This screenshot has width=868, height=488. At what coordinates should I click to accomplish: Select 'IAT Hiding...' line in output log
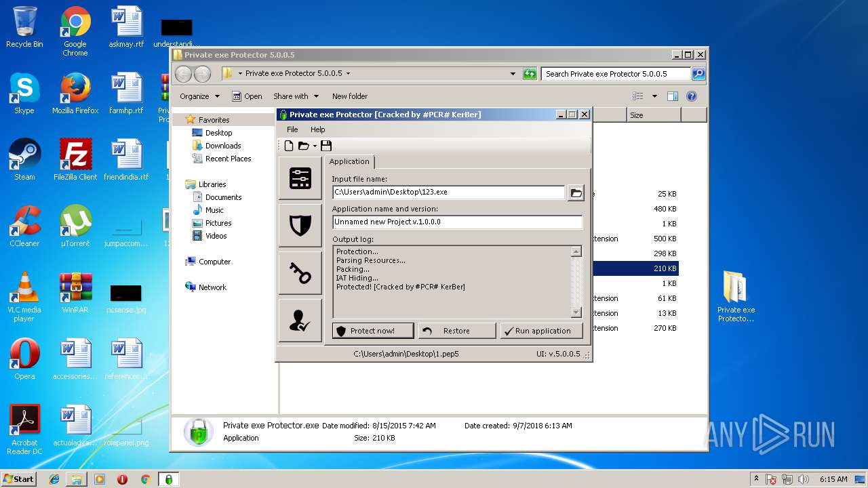coord(357,278)
